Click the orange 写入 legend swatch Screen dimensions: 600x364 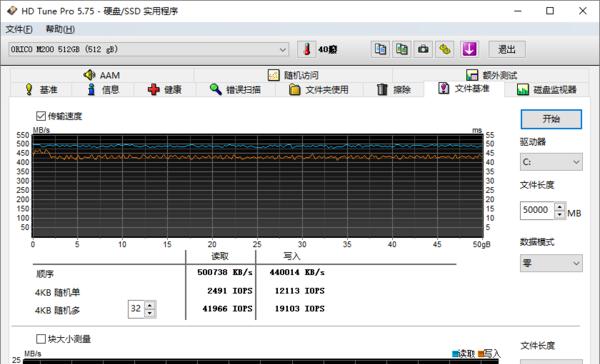point(481,354)
